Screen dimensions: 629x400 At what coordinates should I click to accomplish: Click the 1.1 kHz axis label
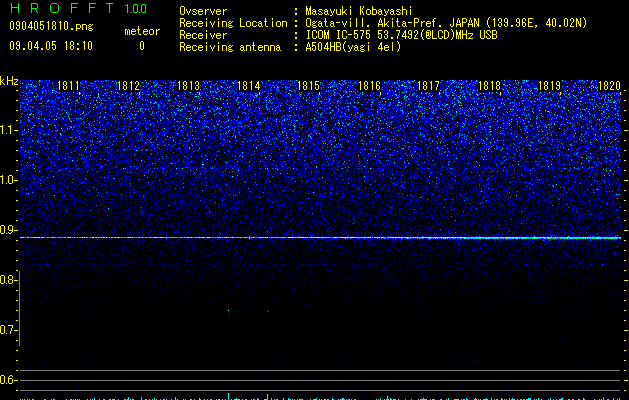click(9, 130)
